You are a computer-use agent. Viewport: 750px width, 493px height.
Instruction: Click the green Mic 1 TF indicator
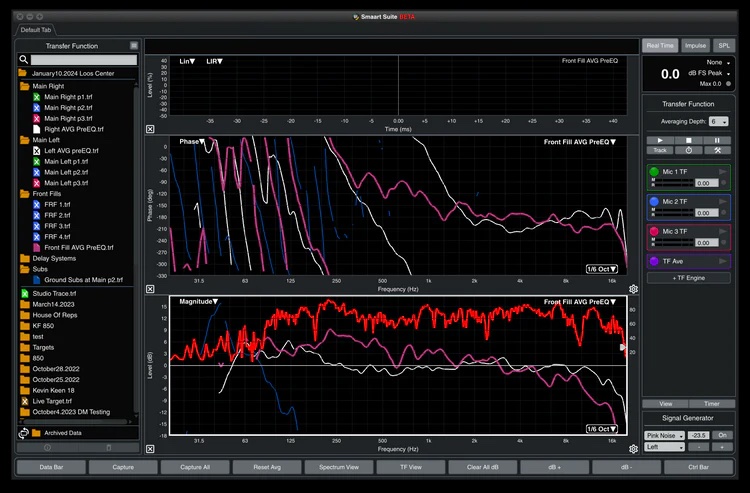(x=653, y=173)
